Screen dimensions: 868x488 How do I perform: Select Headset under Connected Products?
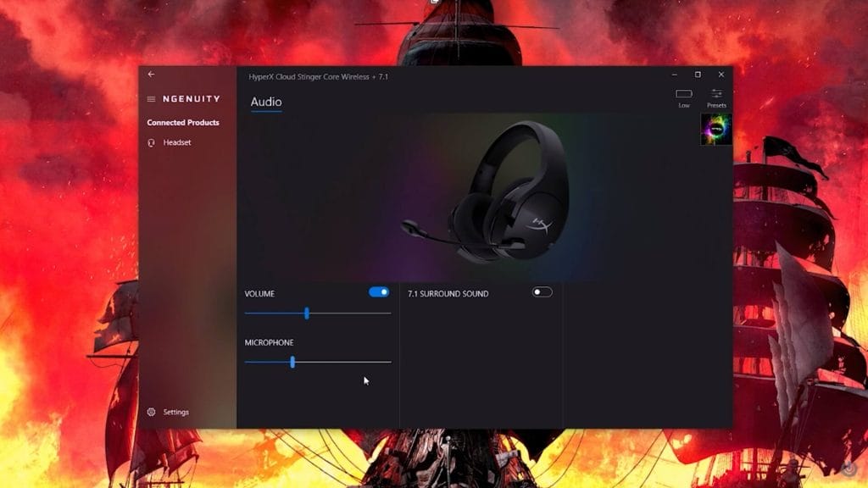coord(177,143)
